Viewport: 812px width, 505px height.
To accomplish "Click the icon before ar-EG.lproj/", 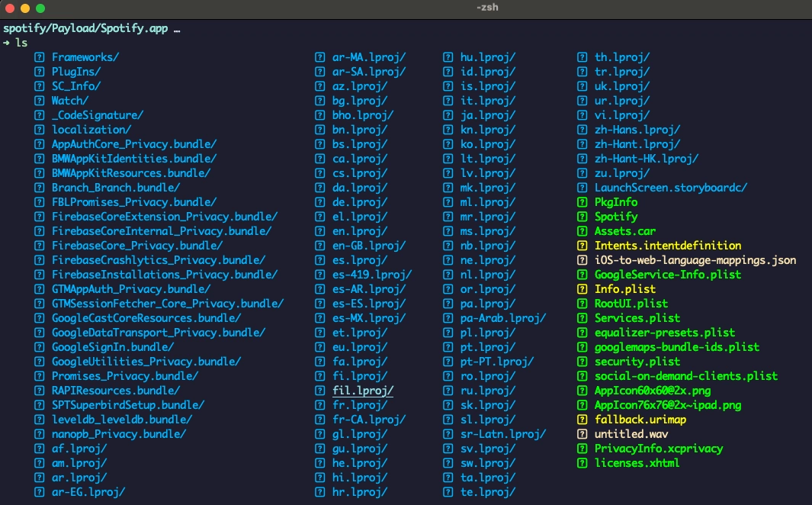I will pos(40,492).
